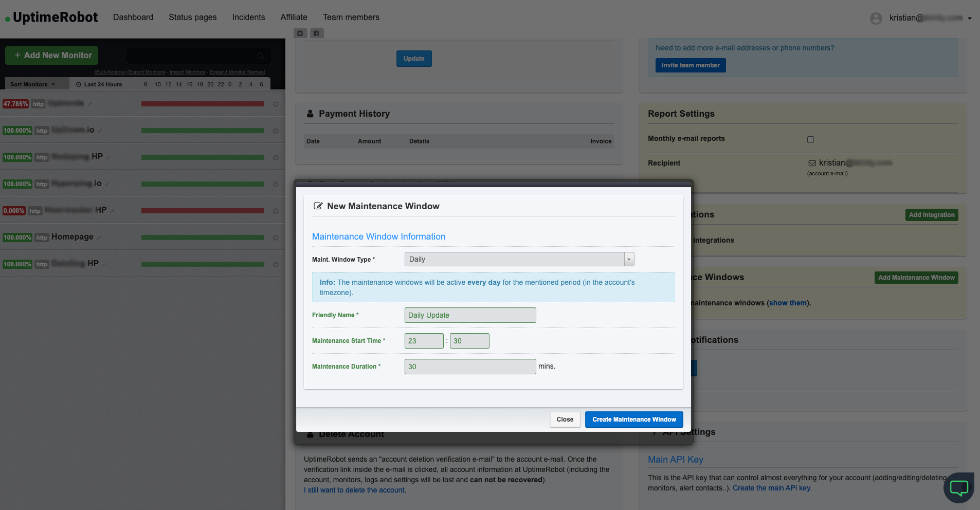Open the Bulk Actions link

[110, 72]
